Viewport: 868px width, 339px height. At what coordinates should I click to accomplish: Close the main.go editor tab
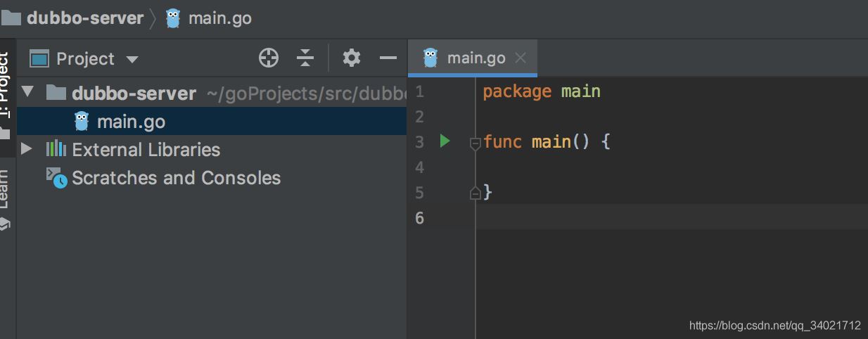[521, 58]
